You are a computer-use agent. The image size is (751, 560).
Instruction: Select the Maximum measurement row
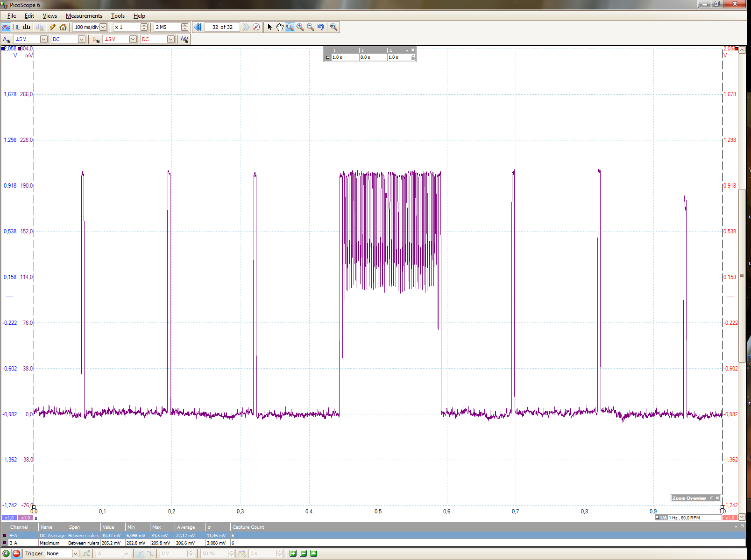373,543
